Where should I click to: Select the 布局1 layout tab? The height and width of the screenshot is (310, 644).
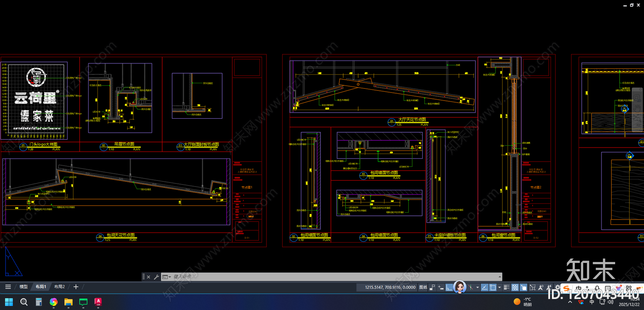41,287
